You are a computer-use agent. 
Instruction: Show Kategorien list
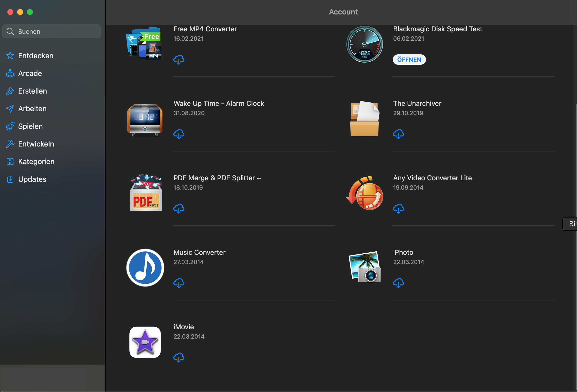pyautogui.click(x=36, y=161)
